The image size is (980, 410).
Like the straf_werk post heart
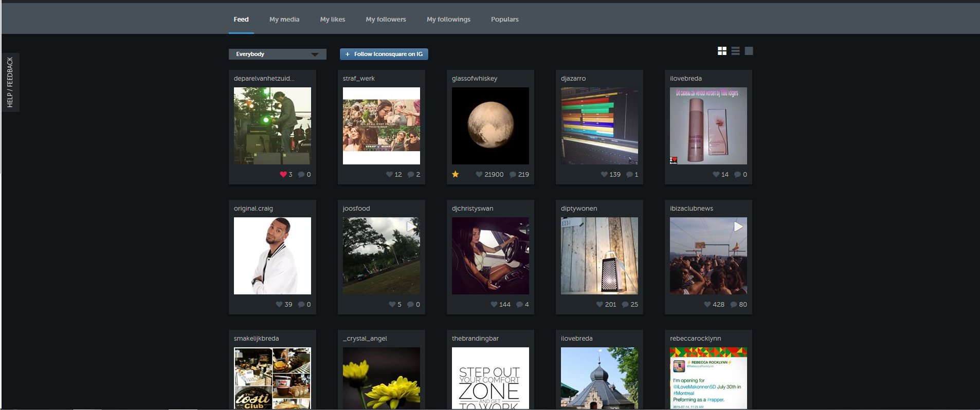389,175
